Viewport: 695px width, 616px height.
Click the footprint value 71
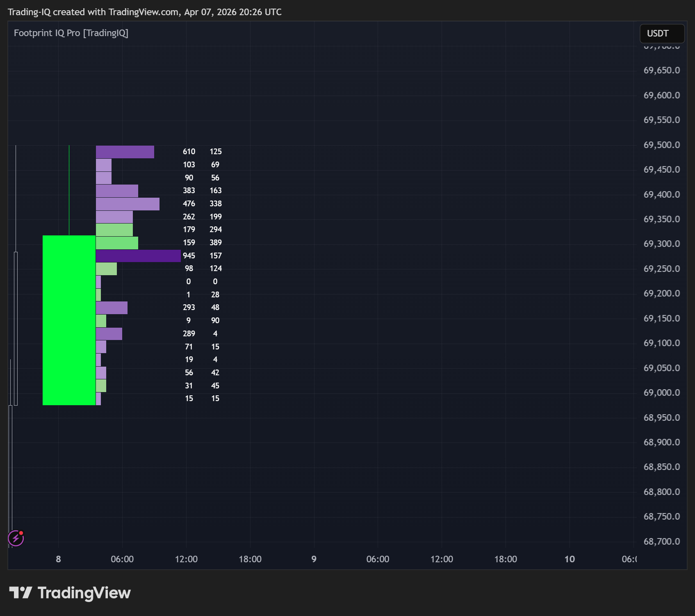pyautogui.click(x=189, y=347)
